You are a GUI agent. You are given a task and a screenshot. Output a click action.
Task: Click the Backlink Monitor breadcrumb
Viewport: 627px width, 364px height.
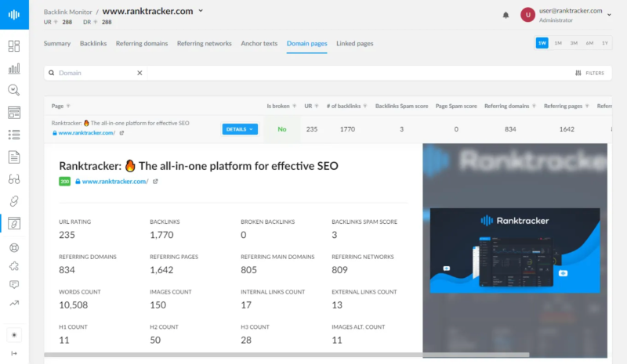coord(68,12)
